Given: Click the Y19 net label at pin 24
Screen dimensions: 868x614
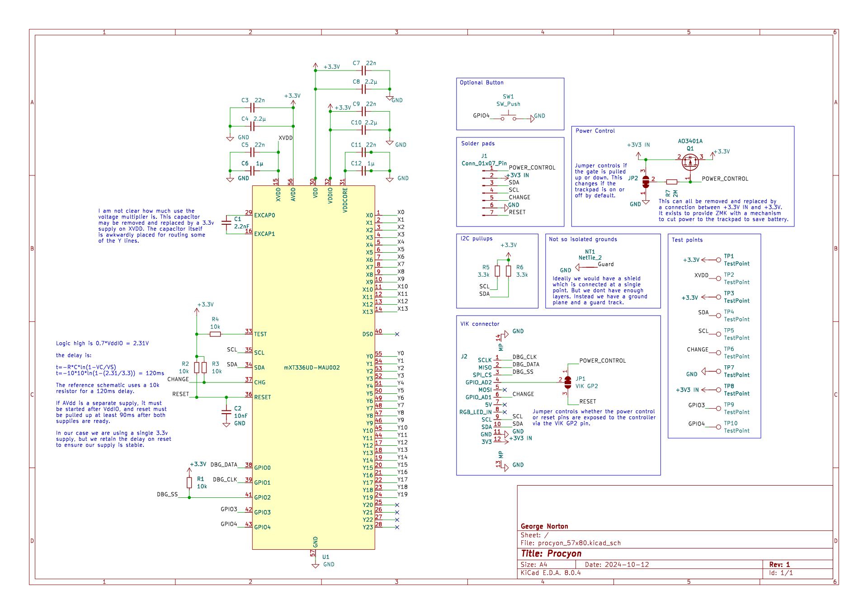Looking at the screenshot, I should point(402,494).
